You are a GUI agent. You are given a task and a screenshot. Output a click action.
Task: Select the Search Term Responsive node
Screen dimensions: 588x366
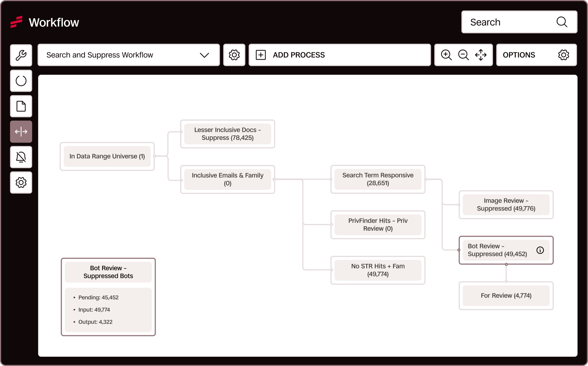pyautogui.click(x=378, y=179)
